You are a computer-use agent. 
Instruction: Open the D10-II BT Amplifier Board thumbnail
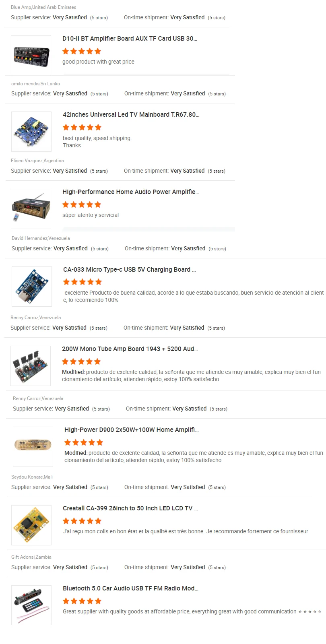(x=31, y=55)
